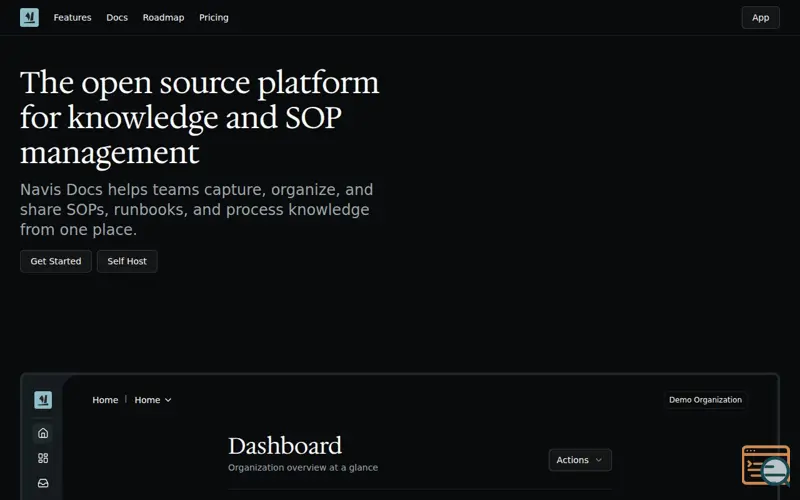Click the Navis Docs logo in header

click(29, 17)
